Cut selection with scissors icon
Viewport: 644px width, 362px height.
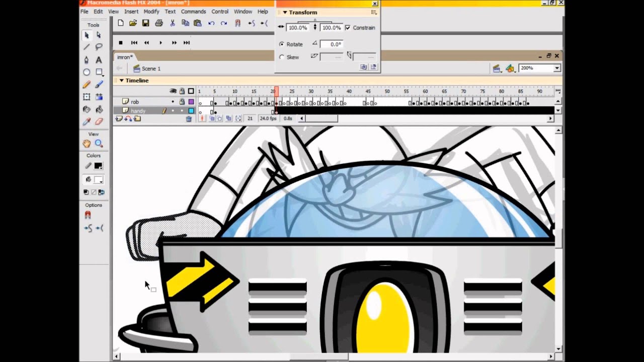173,23
